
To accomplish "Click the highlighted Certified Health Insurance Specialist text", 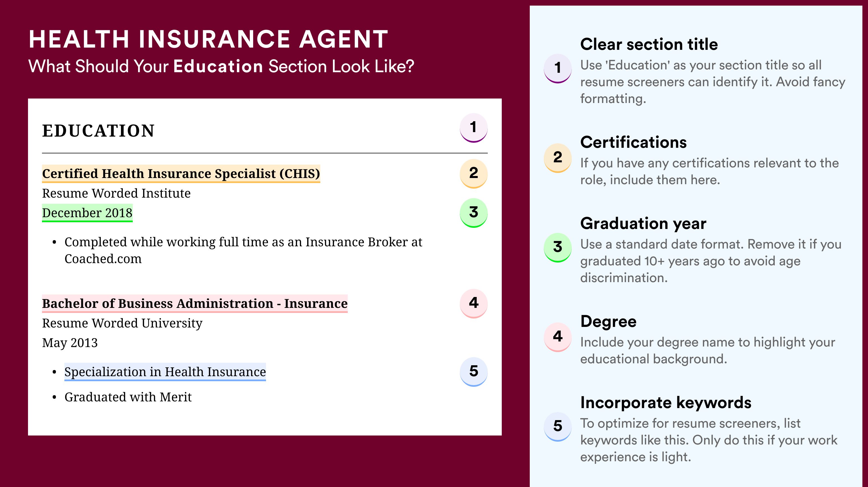I will (181, 174).
